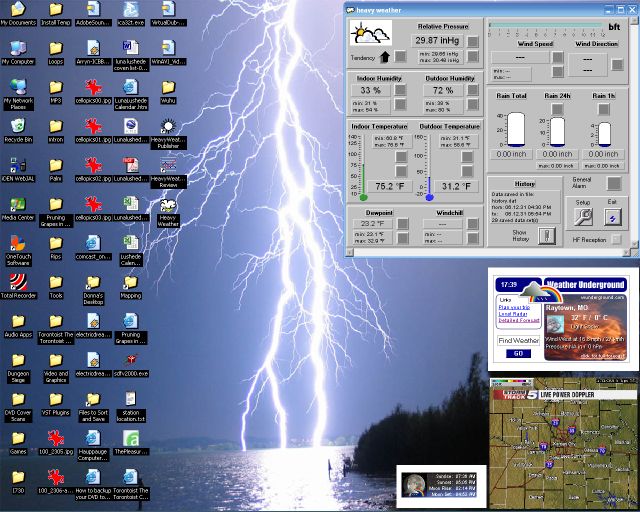
Task: Open the Wuhu folder
Action: coord(168,91)
